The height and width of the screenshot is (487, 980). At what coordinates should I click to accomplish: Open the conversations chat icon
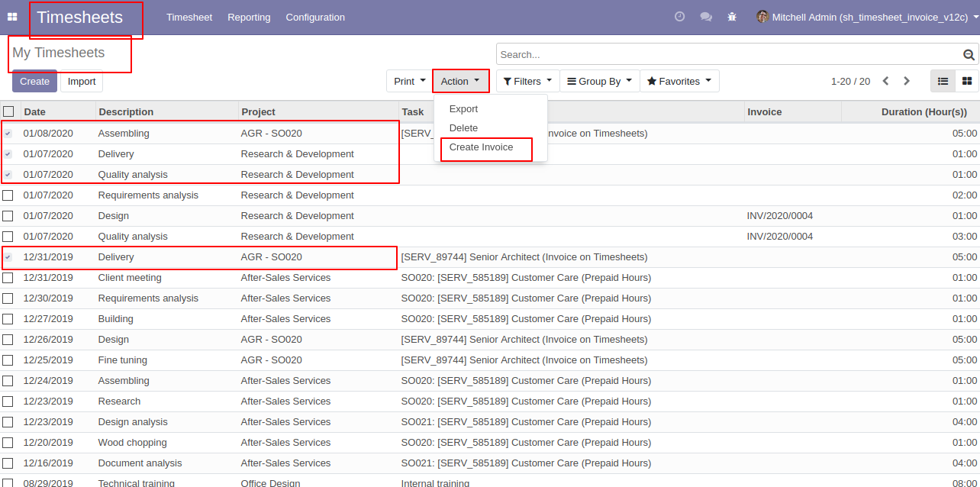[x=706, y=17]
